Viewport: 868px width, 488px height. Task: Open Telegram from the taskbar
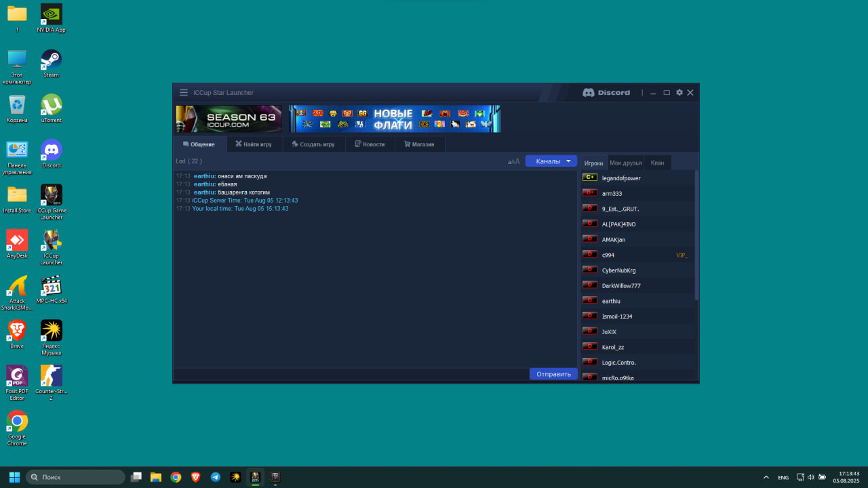(x=216, y=477)
